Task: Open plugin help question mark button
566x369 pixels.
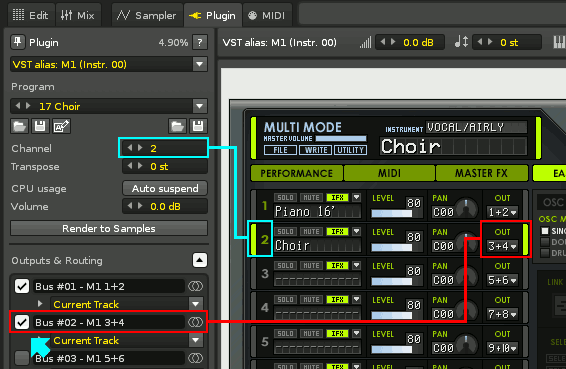Action: (200, 42)
